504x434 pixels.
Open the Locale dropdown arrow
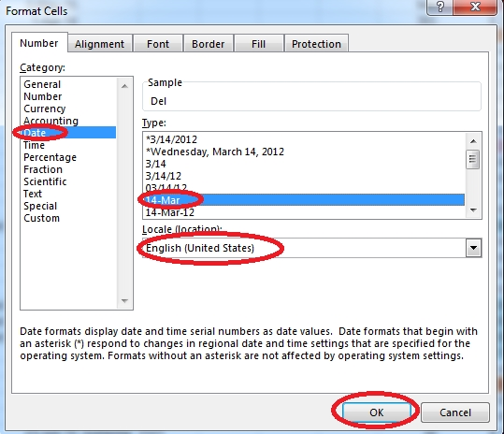click(x=473, y=248)
